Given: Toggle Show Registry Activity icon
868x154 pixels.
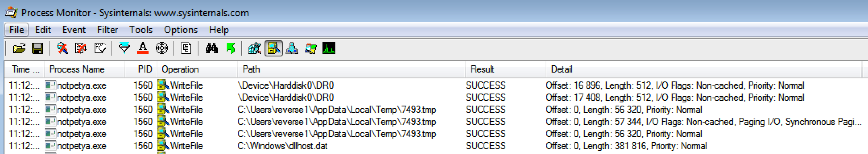Looking at the screenshot, I should pos(255,49).
